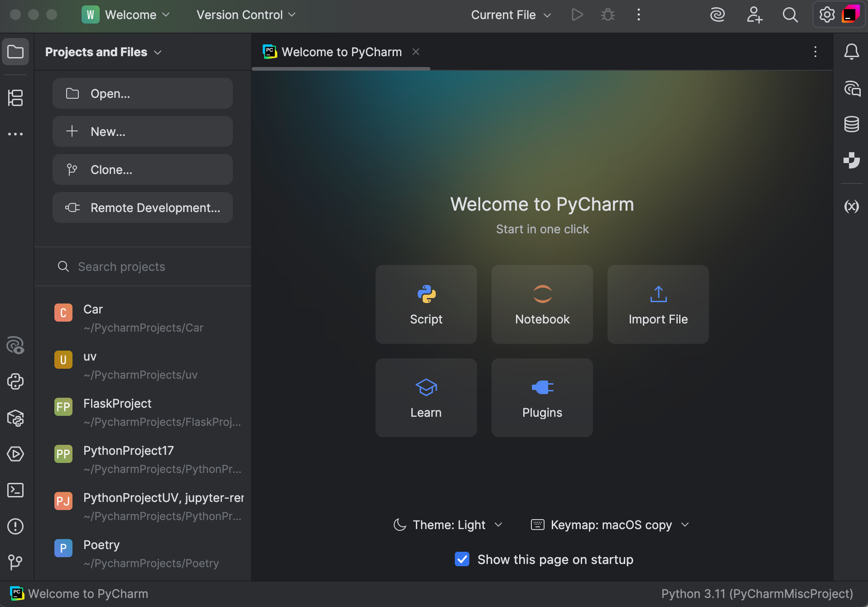This screenshot has width=868, height=607.
Task: Open the Settings gear icon
Action: coord(828,14)
